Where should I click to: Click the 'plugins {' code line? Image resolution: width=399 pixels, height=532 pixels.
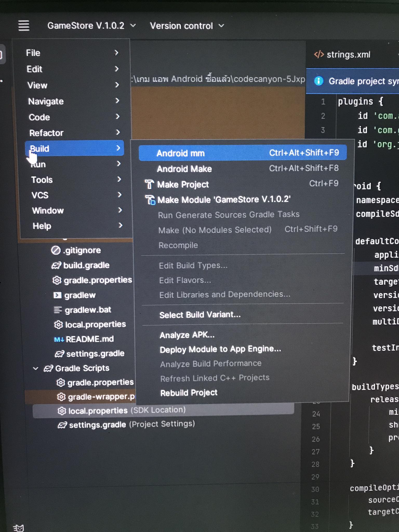coord(361,101)
